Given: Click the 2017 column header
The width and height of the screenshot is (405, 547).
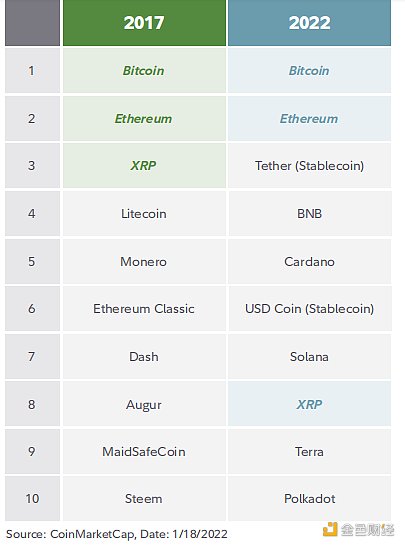Looking at the screenshot, I should [x=144, y=23].
